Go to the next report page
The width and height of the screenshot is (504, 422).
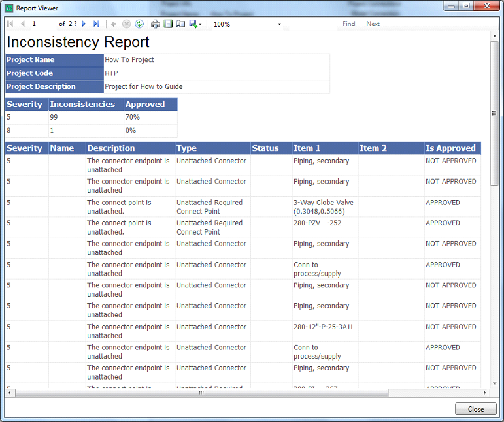coord(84,24)
